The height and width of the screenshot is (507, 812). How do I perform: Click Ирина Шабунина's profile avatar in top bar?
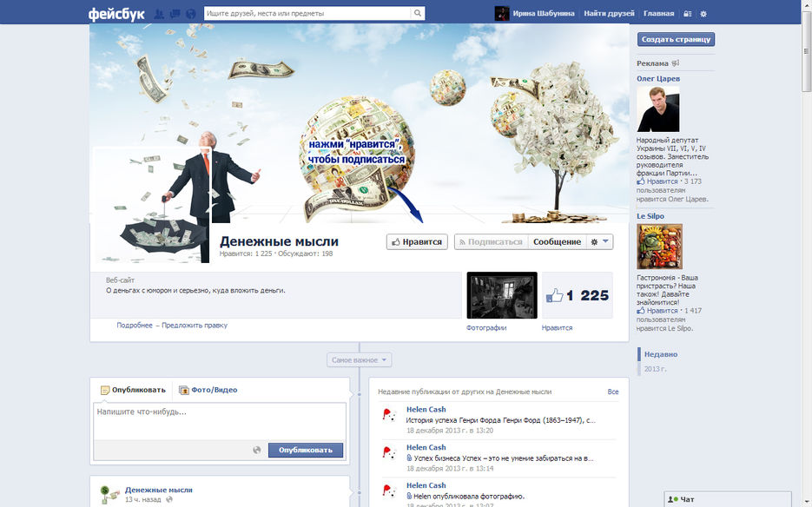[502, 14]
